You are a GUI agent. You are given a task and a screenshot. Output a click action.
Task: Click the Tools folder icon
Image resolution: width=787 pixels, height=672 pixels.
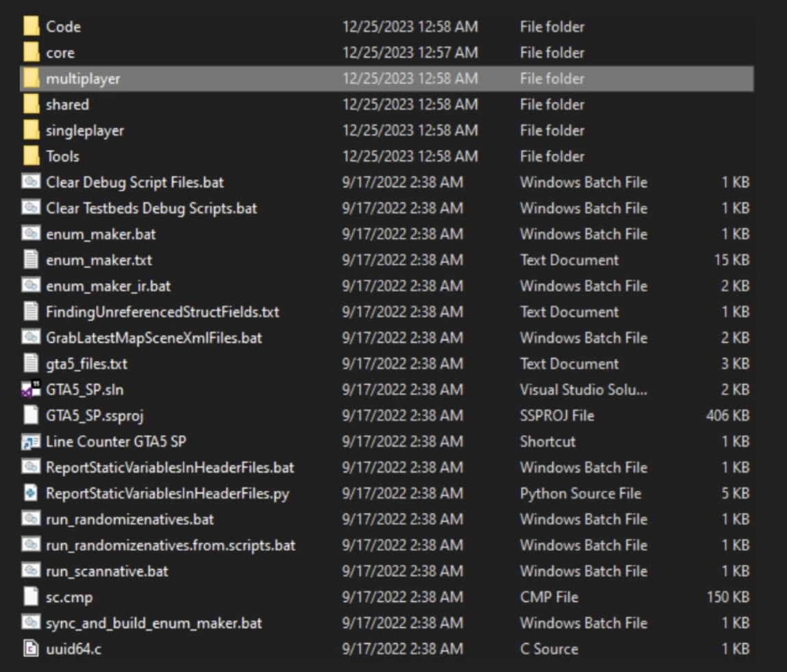[31, 156]
